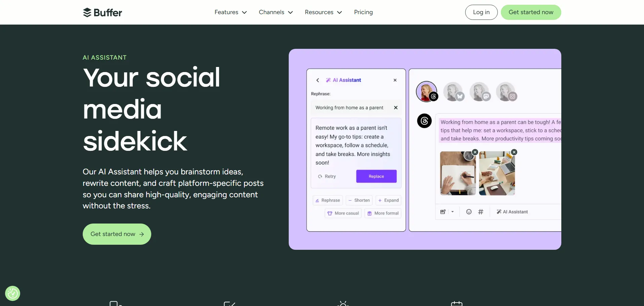The image size is (644, 306).
Task: Open the Resources dropdown menu
Action: point(323,12)
